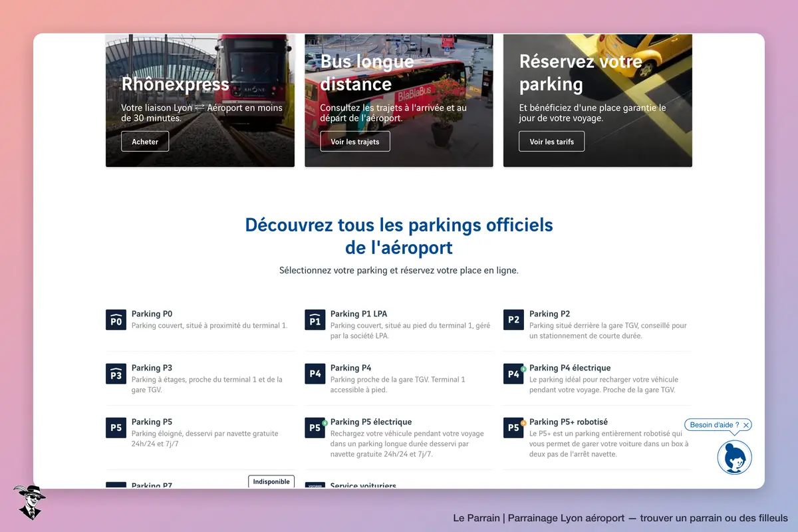The image size is (798, 532).
Task: Click the P3 multi-storey parking icon
Action: (x=116, y=374)
